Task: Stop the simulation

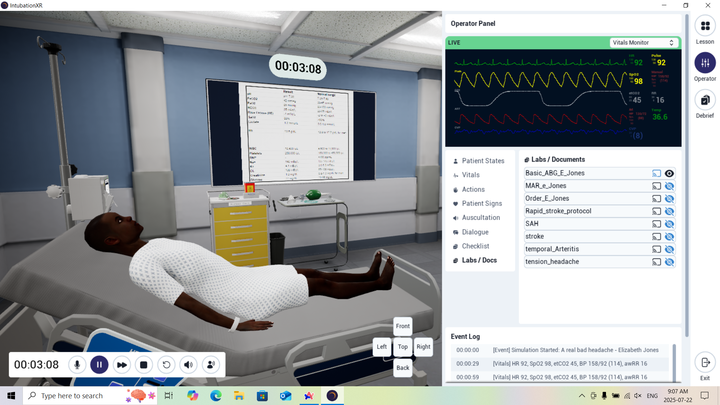Action: click(144, 365)
